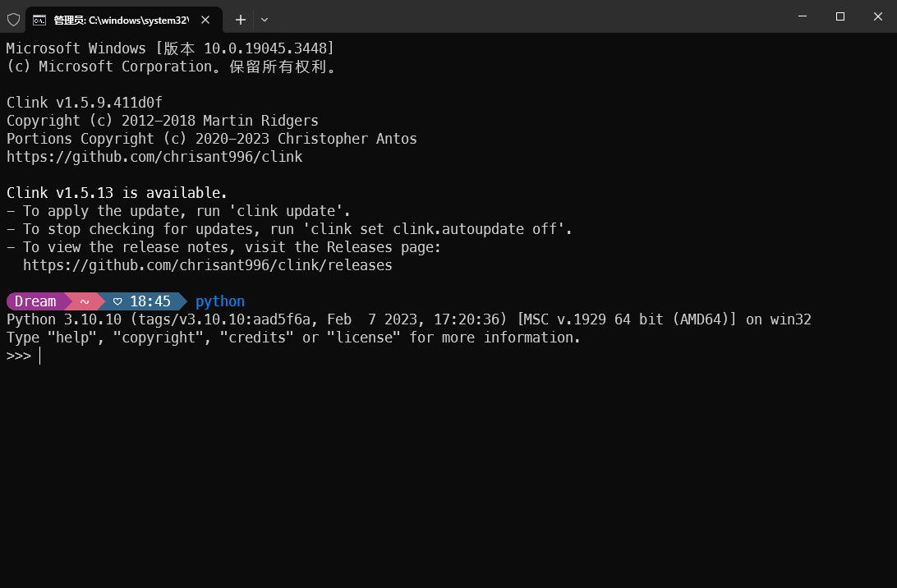This screenshot has height=588, width=897.
Task: Click the administrator shield icon
Action: (13, 19)
